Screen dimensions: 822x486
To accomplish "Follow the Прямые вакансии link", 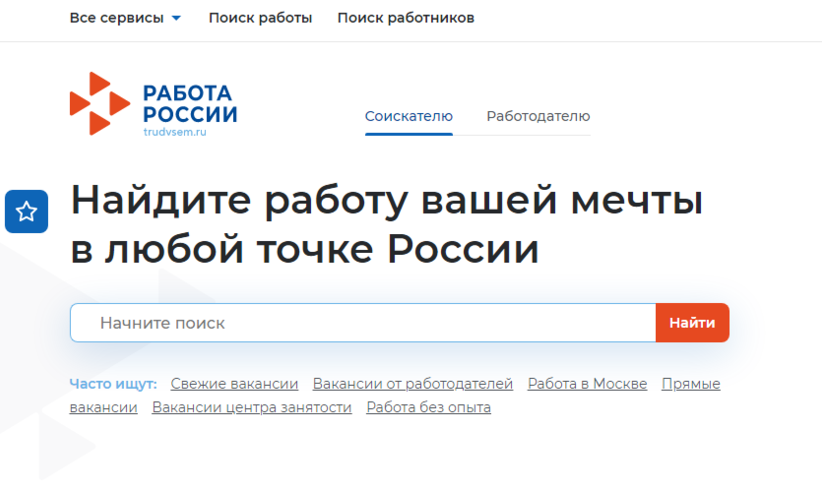I will (x=691, y=384).
